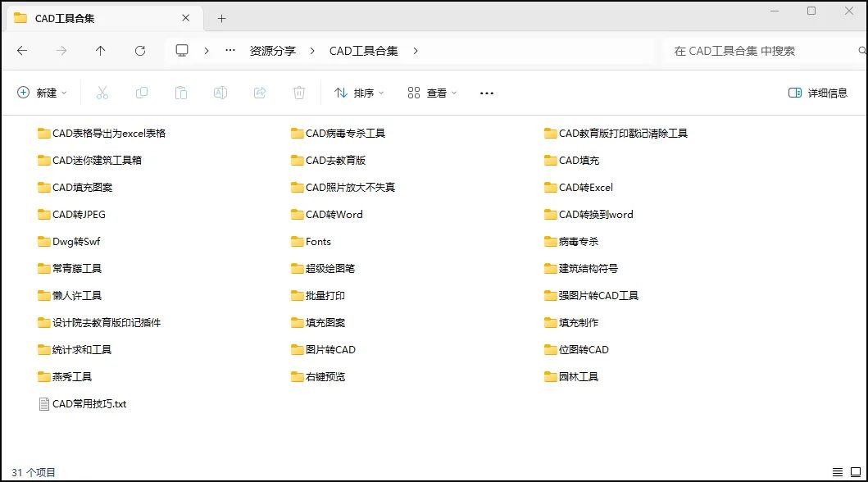868x482 pixels.
Task: Select folder 燕秀工具
Action: [x=65, y=377]
